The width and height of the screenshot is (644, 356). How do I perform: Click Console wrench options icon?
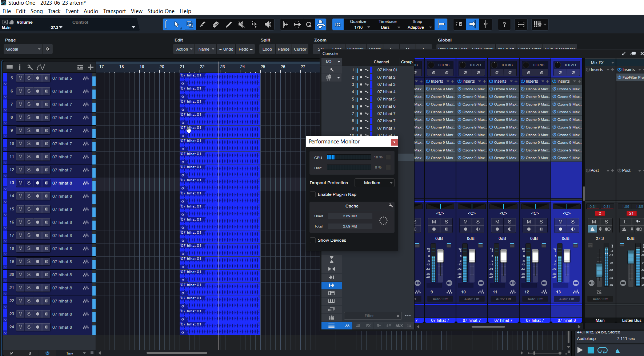point(331,70)
